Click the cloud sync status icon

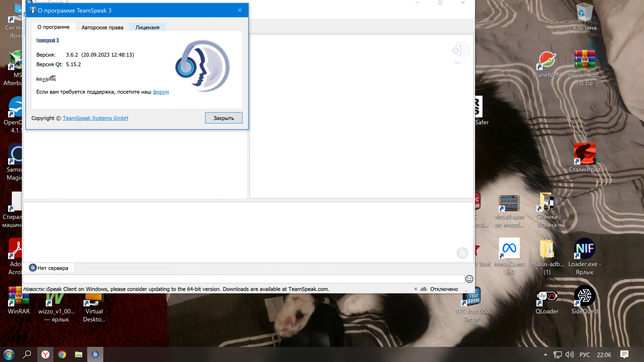pyautogui.click(x=424, y=289)
